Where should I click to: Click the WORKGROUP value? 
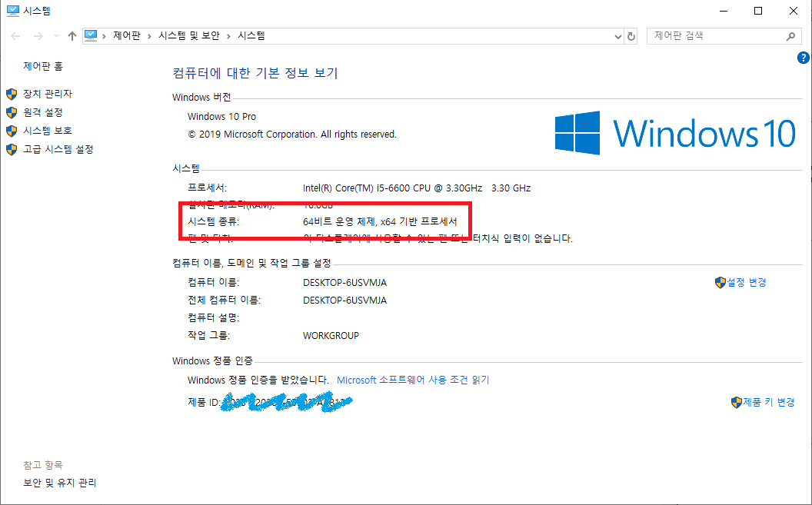(x=331, y=335)
